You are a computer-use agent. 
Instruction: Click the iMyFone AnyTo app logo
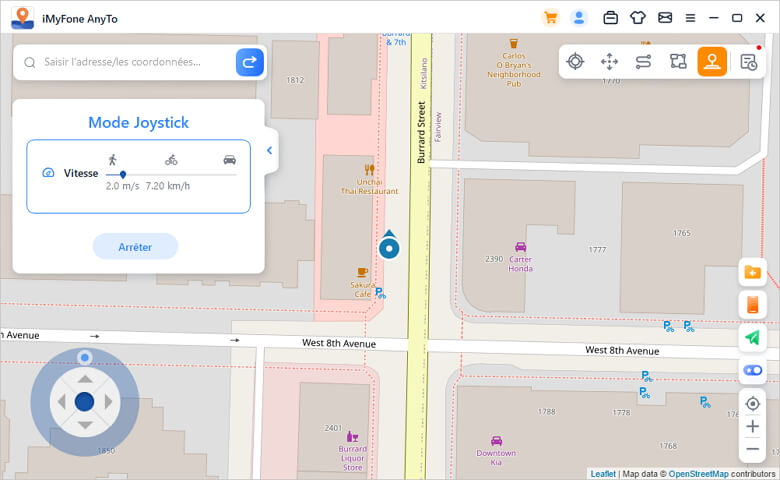coord(23,18)
